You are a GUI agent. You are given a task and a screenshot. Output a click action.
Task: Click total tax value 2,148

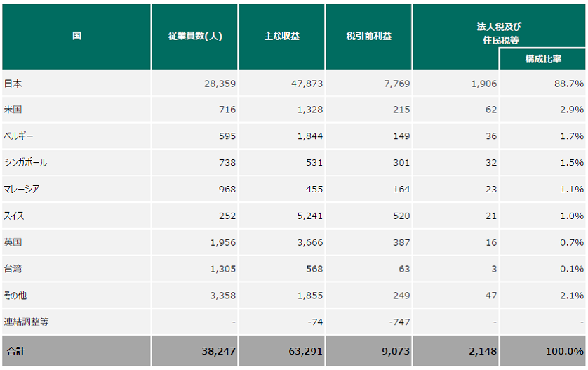(483, 351)
